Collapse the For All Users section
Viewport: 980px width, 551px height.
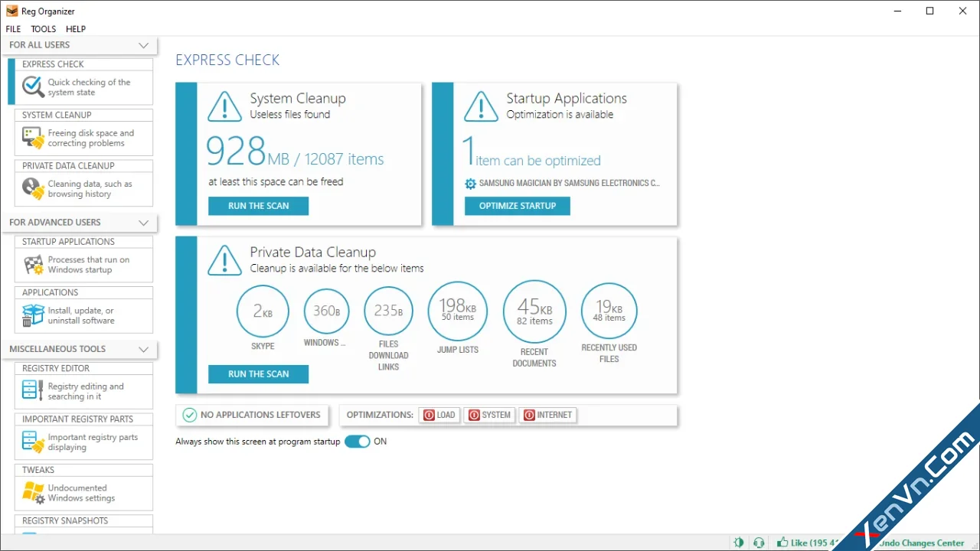coord(143,45)
